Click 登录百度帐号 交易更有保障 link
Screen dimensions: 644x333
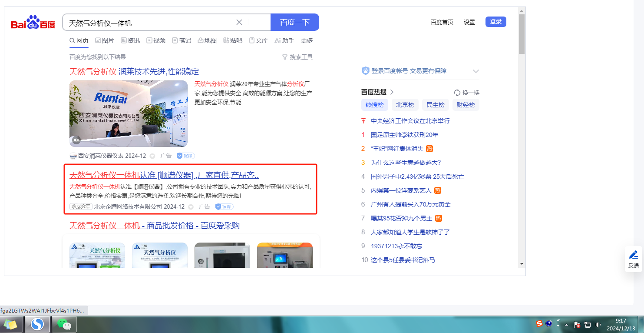[x=409, y=71]
